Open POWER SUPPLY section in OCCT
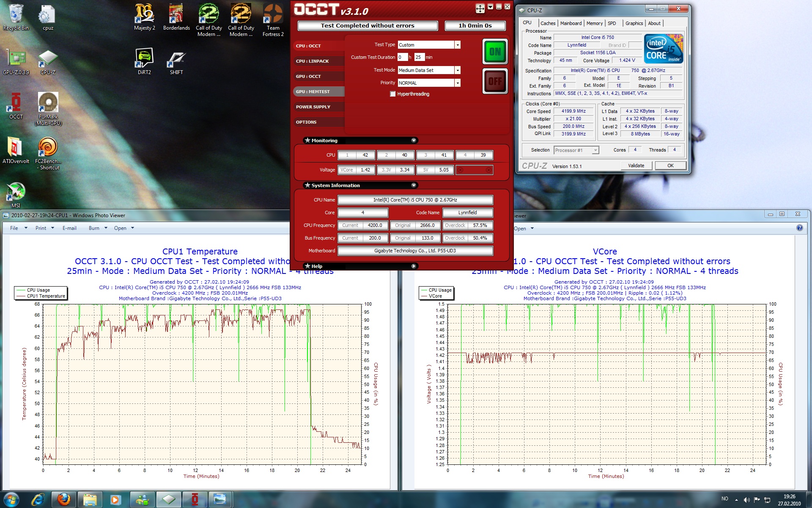The width and height of the screenshot is (812, 508). point(319,107)
